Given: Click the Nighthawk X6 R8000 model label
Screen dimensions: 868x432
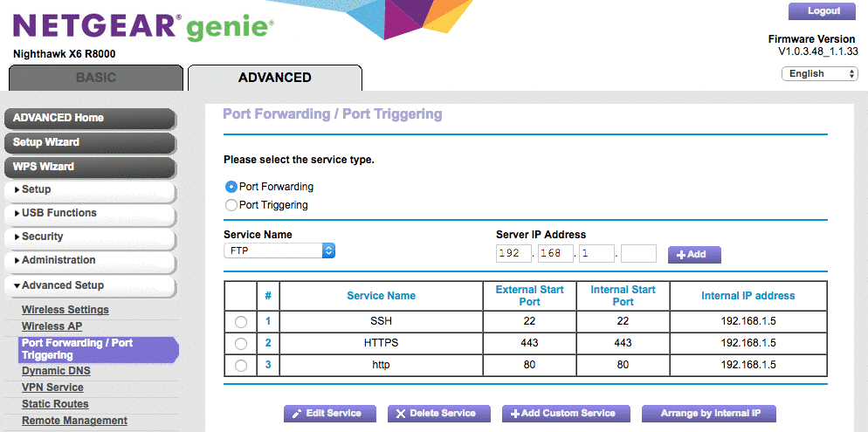Looking at the screenshot, I should pos(65,55).
